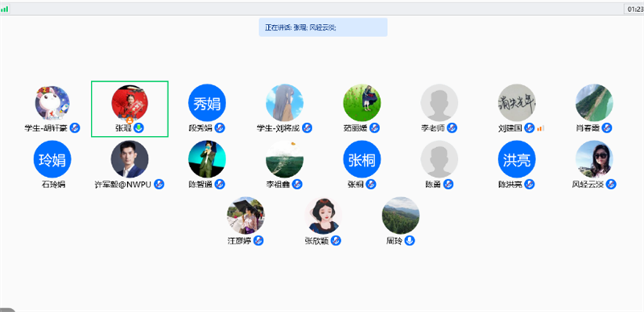Select 汪彦婷's umbrella photo avatar
The width and height of the screenshot is (644, 312).
click(x=246, y=216)
